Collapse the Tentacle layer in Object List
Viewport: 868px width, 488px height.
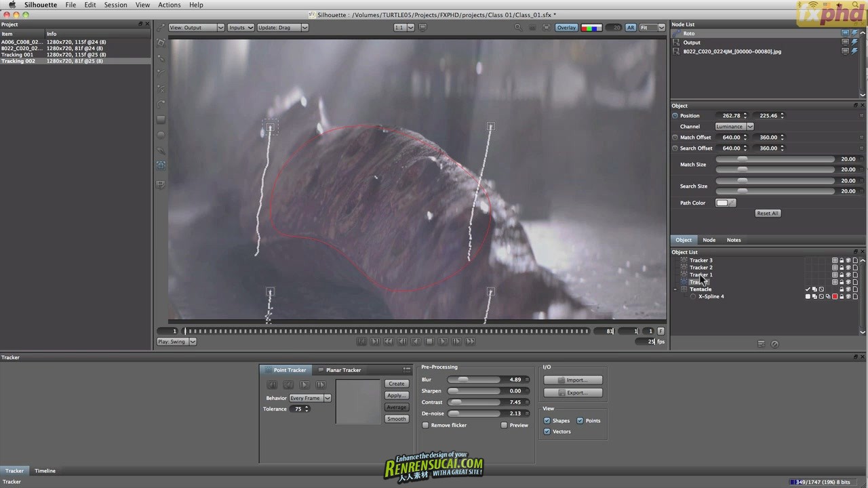[x=675, y=289]
